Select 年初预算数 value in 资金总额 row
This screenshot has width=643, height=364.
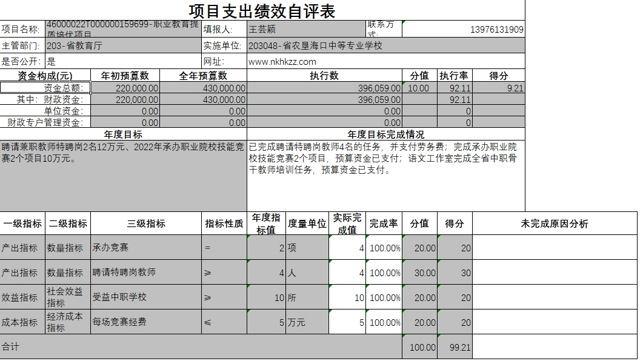tap(125, 88)
